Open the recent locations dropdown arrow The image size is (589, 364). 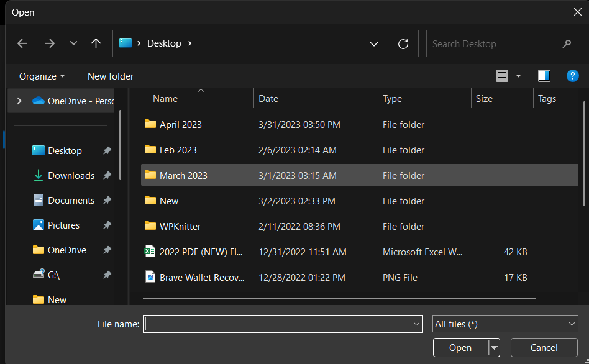[x=73, y=43]
